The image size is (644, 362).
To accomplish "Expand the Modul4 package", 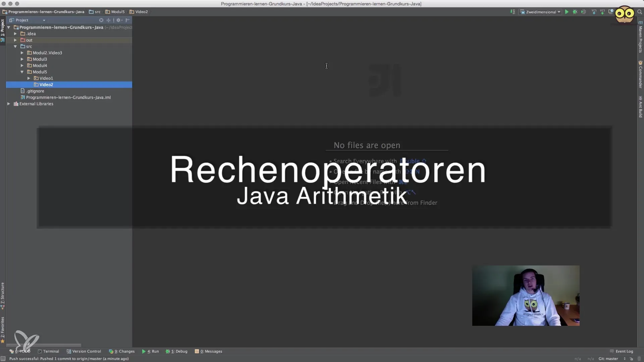I will pyautogui.click(x=22, y=65).
